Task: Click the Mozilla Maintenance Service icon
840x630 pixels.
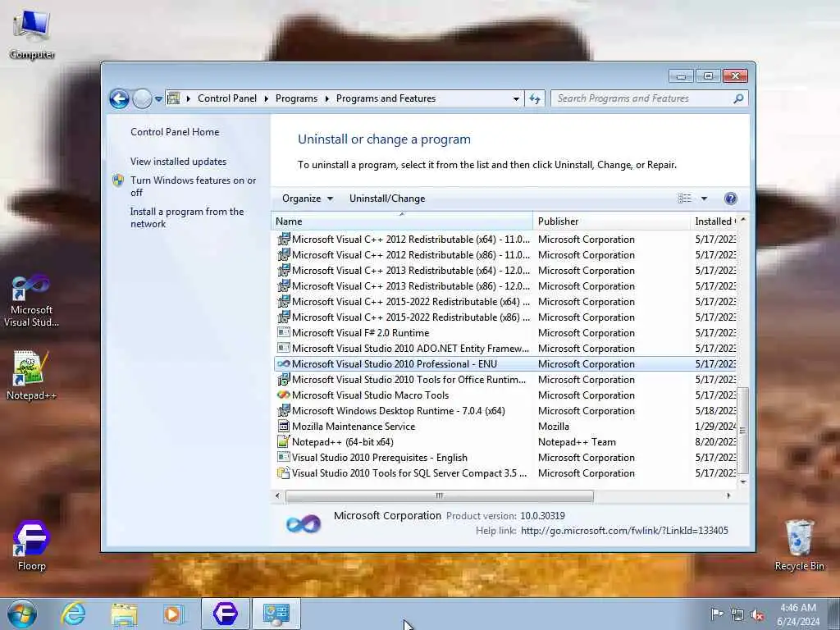Action: click(283, 426)
